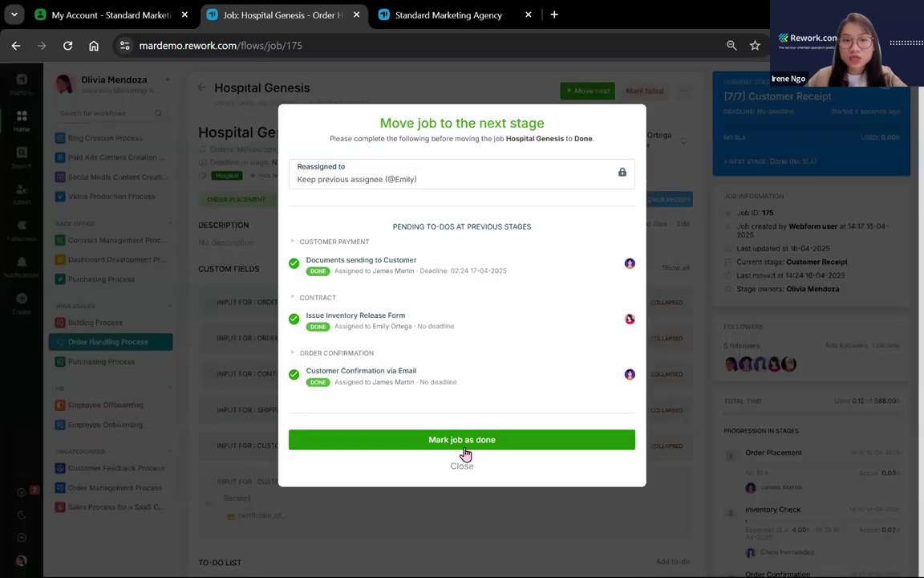Click the Reassigned to field
This screenshot has height=578, width=924.
tap(461, 174)
